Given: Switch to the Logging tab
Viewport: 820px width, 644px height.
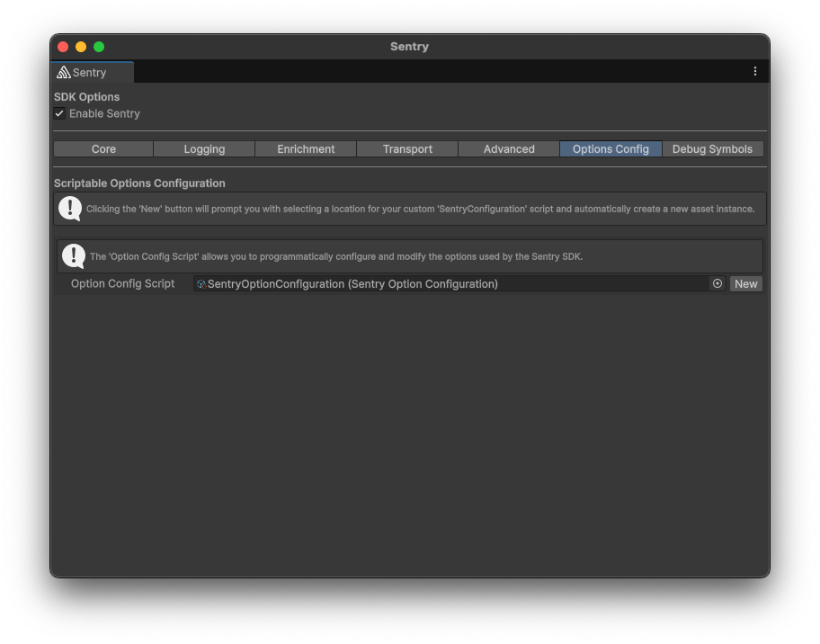Looking at the screenshot, I should (204, 148).
